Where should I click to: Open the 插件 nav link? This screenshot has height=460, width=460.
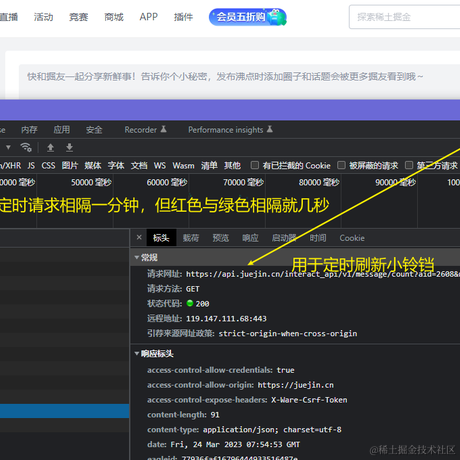click(x=183, y=17)
